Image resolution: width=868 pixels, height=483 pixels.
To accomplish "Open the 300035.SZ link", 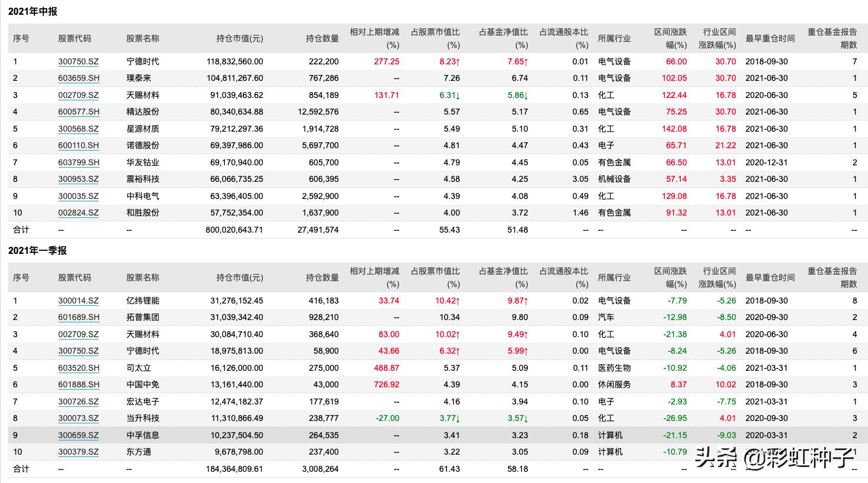I will [78, 196].
